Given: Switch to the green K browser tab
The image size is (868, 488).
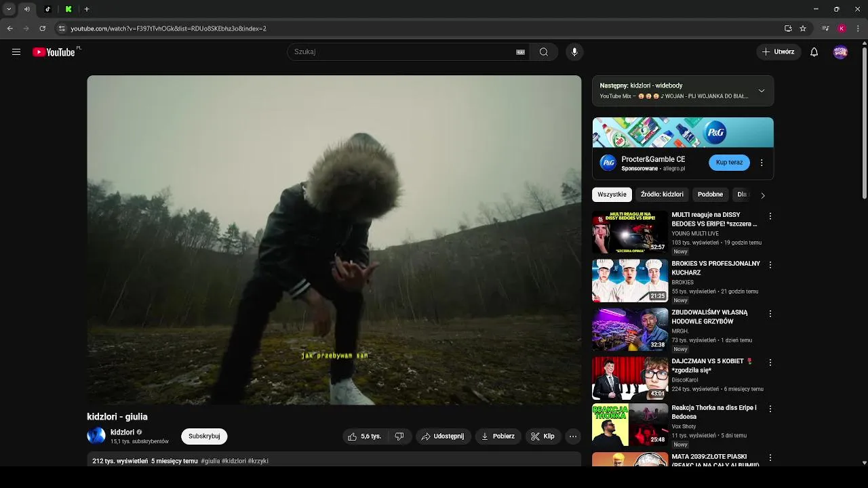Looking at the screenshot, I should (x=68, y=9).
